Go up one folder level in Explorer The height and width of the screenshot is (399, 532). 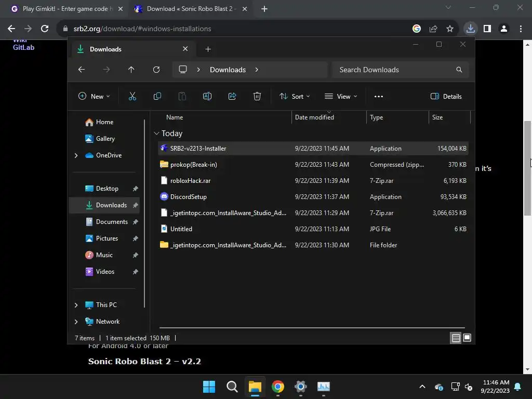coord(131,70)
